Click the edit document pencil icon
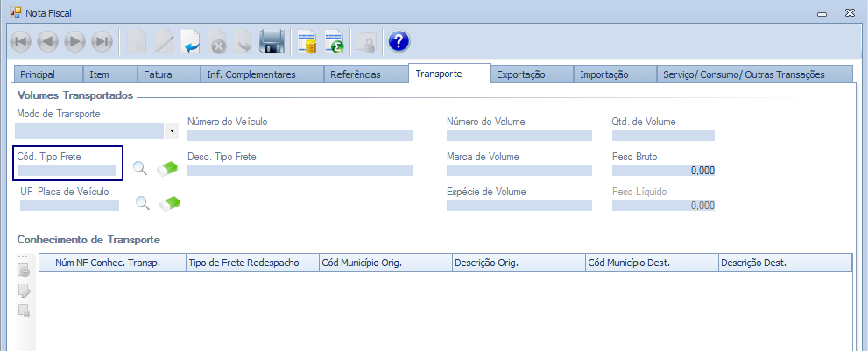This screenshot has height=351, width=868. (x=164, y=41)
